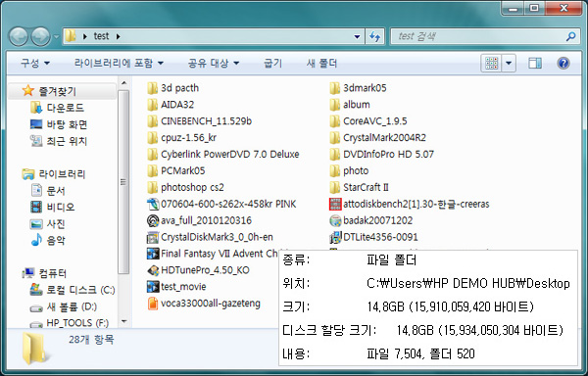The image size is (588, 376).
Task: Select the 3d pacth folder icon
Action: tap(152, 88)
